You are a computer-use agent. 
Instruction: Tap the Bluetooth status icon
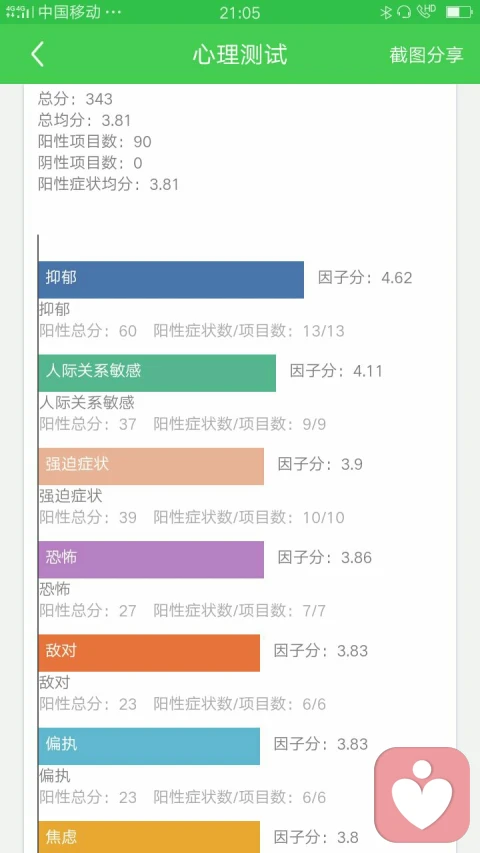386,12
